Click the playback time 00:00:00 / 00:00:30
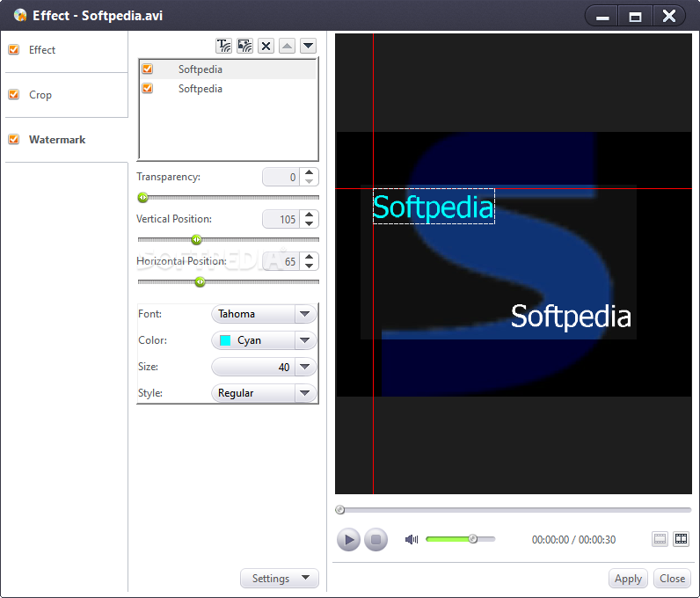Image resolution: width=700 pixels, height=598 pixels. 573,539
